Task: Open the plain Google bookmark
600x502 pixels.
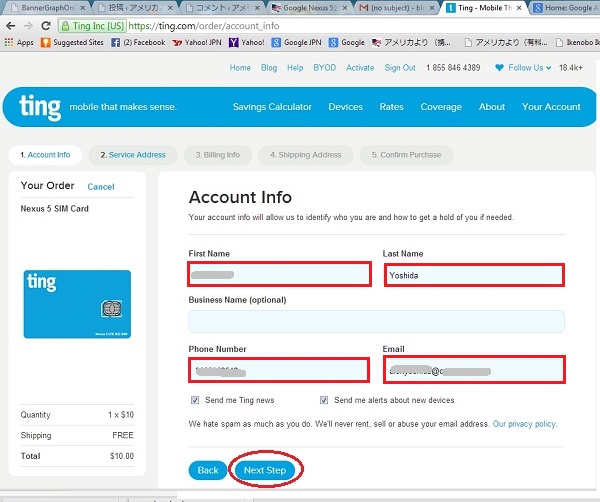Action: tap(347, 42)
